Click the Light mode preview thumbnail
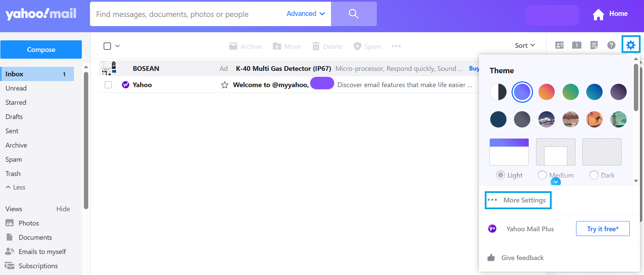Viewport: 644px width, 275px height. pyautogui.click(x=509, y=152)
